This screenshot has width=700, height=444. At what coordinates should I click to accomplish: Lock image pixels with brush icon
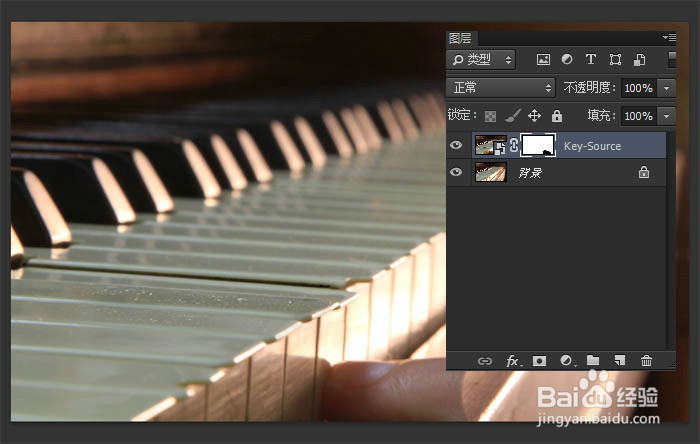point(512,116)
